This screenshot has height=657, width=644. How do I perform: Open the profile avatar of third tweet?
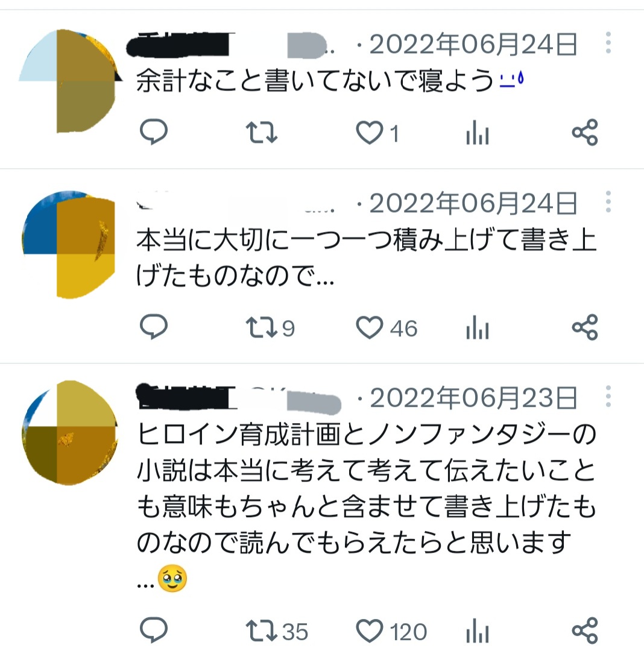[x=69, y=433]
